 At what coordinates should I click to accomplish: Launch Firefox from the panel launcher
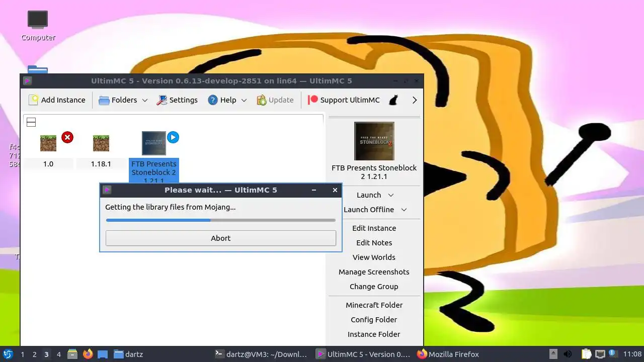pyautogui.click(x=88, y=354)
